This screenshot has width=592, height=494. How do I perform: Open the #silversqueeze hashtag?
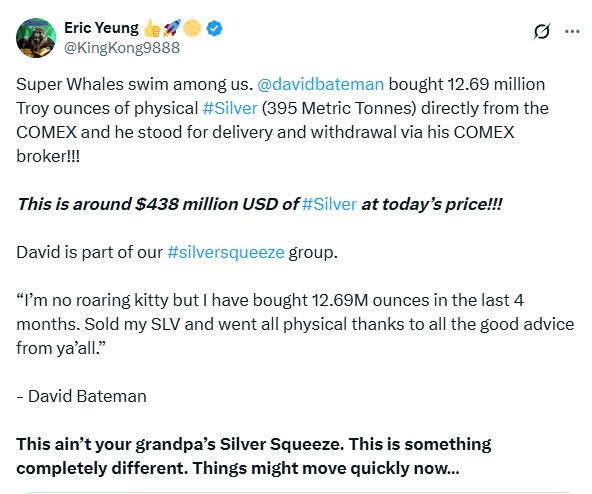pyautogui.click(x=225, y=252)
